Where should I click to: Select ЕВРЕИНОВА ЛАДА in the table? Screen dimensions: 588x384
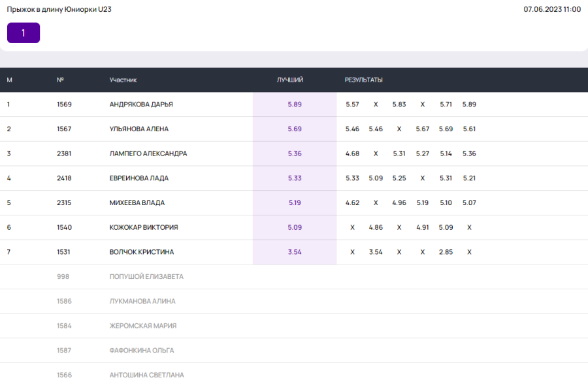click(139, 178)
